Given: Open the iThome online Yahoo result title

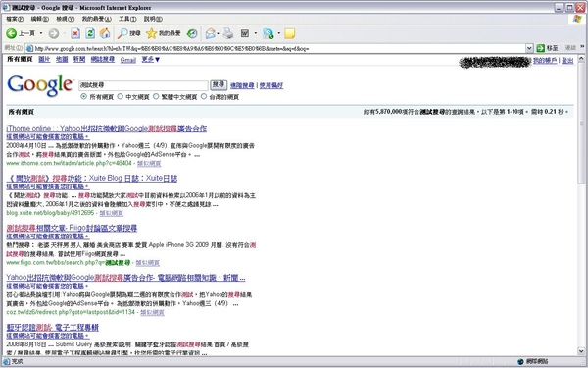Looking at the screenshot, I should pos(107,129).
